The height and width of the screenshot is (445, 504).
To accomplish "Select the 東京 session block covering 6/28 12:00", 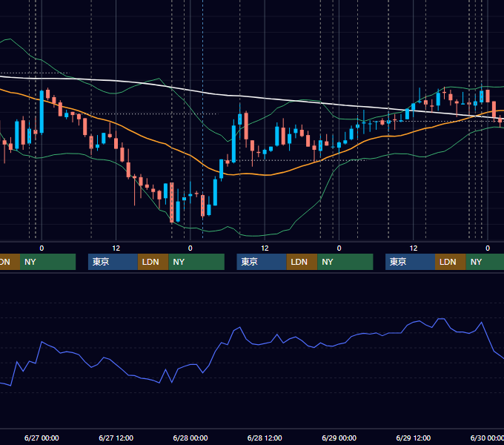I will point(262,262).
